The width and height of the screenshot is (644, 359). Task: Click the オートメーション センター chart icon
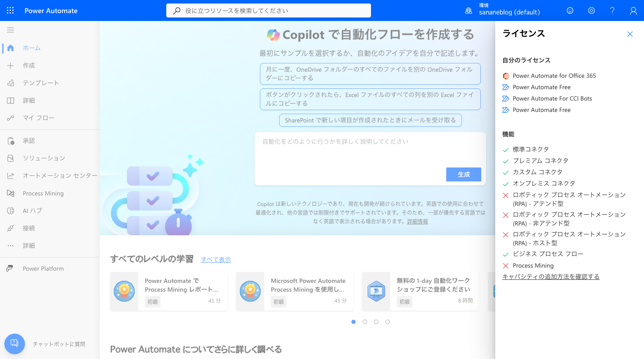click(x=10, y=176)
